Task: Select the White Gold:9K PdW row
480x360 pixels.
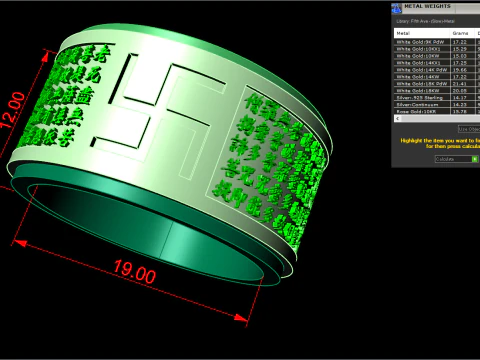Action: (437, 42)
